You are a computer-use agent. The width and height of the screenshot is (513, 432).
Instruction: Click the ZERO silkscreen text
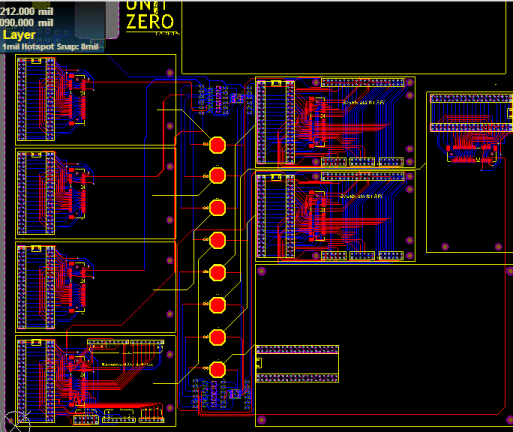coord(150,22)
